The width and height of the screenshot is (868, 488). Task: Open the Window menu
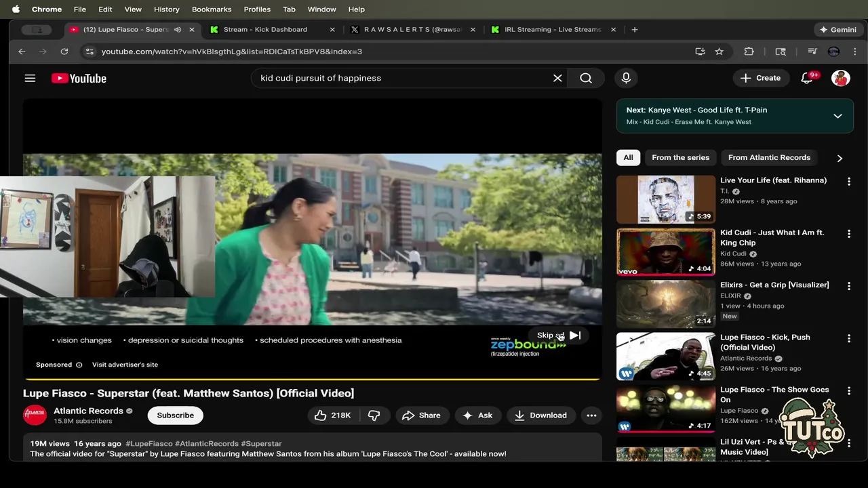321,9
